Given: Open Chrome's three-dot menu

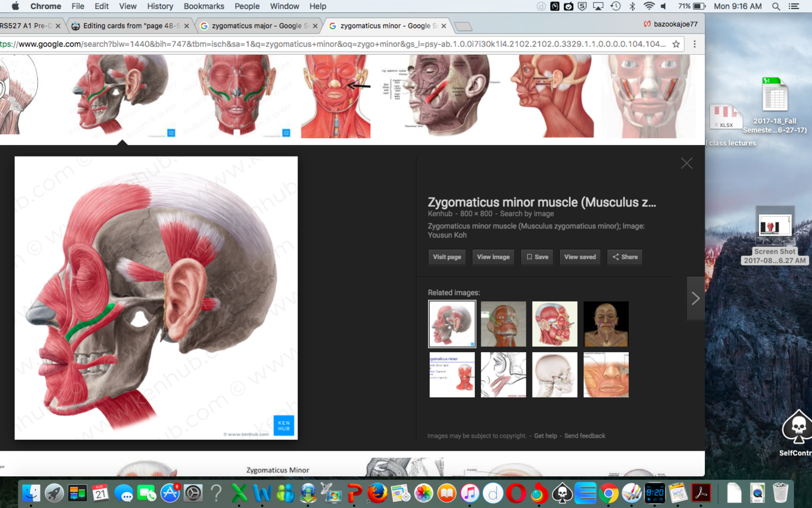Looking at the screenshot, I should pyautogui.click(x=695, y=44).
